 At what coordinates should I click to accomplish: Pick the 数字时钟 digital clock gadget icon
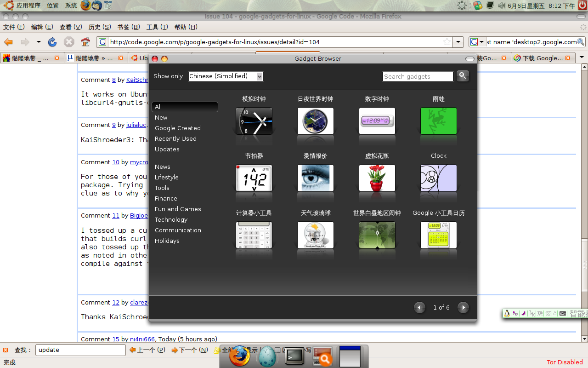click(x=377, y=121)
